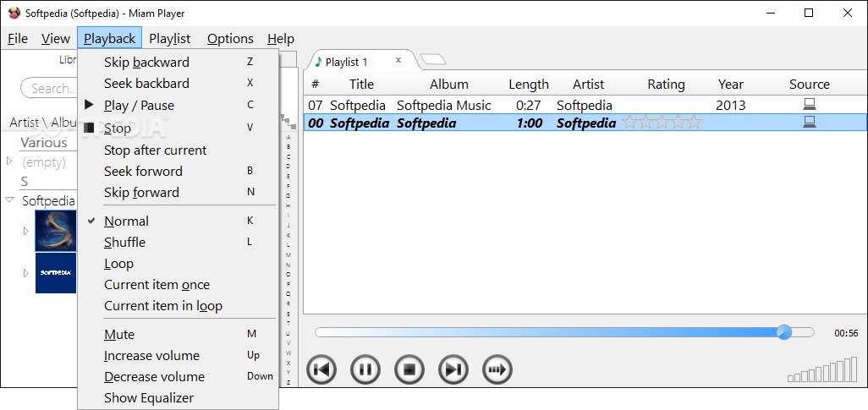Select Normal playback mode
This screenshot has width=868, height=410.
[x=177, y=221]
